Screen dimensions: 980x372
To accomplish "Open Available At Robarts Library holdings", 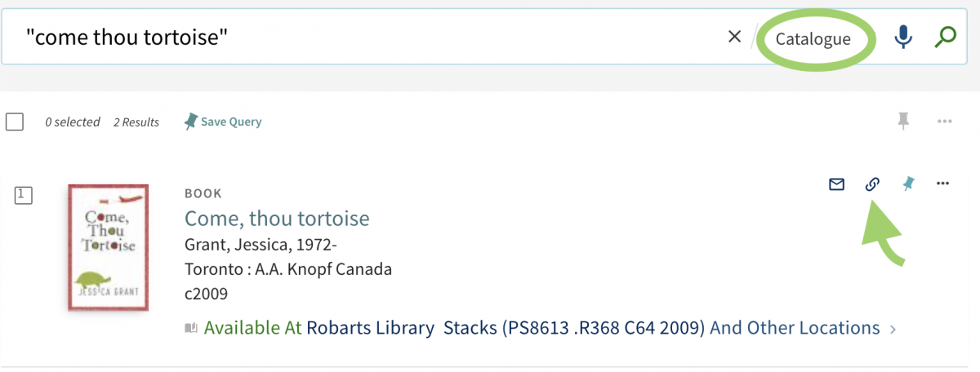I will pyautogui.click(x=318, y=328).
